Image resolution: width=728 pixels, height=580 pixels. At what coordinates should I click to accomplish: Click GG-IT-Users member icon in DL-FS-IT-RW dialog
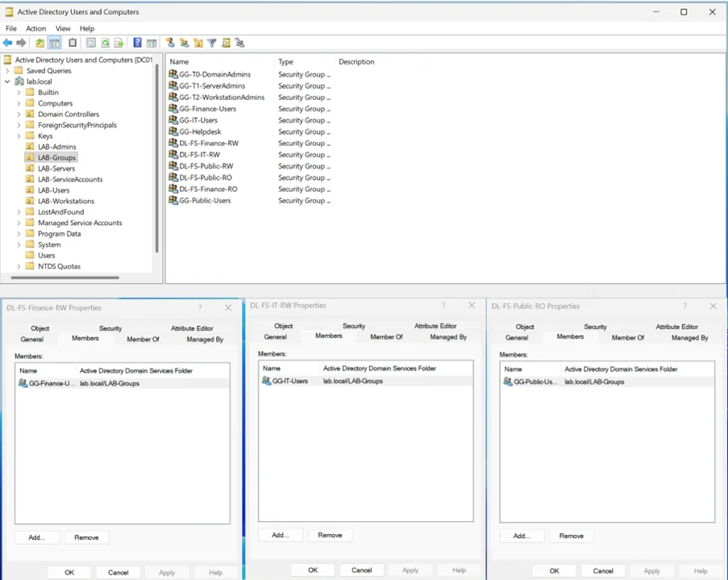click(x=266, y=381)
